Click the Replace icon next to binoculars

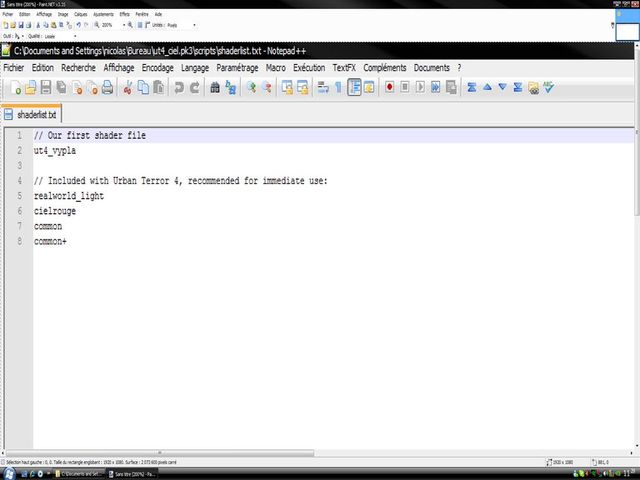231,87
